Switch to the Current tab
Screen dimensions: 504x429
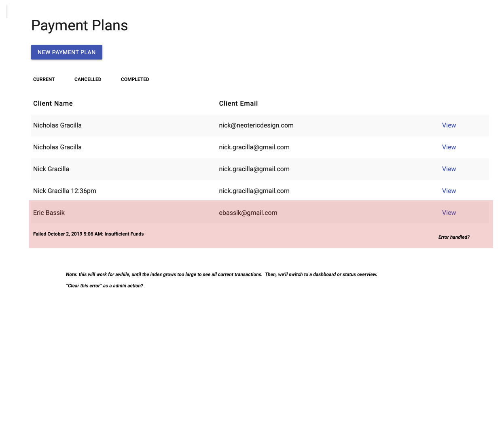point(44,79)
